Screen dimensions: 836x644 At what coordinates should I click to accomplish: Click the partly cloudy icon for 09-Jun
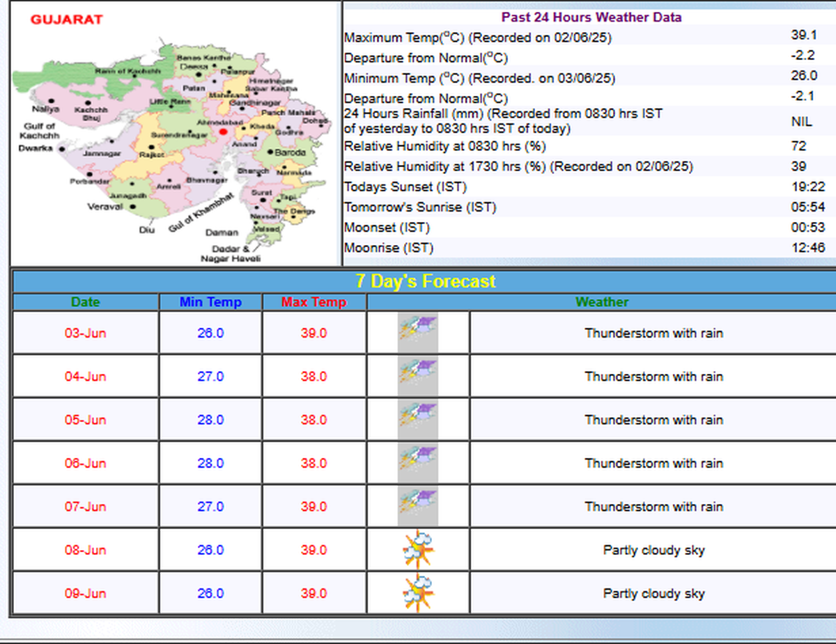point(418,593)
